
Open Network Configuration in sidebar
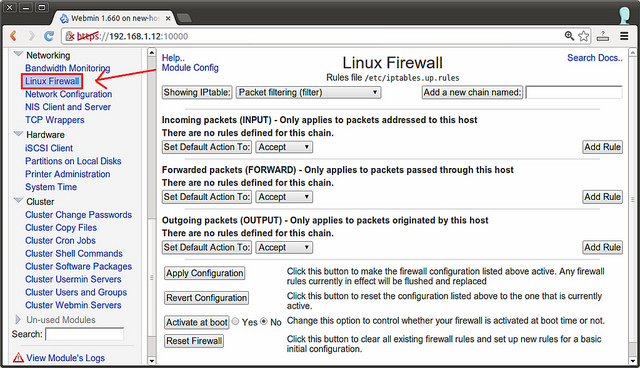69,94
